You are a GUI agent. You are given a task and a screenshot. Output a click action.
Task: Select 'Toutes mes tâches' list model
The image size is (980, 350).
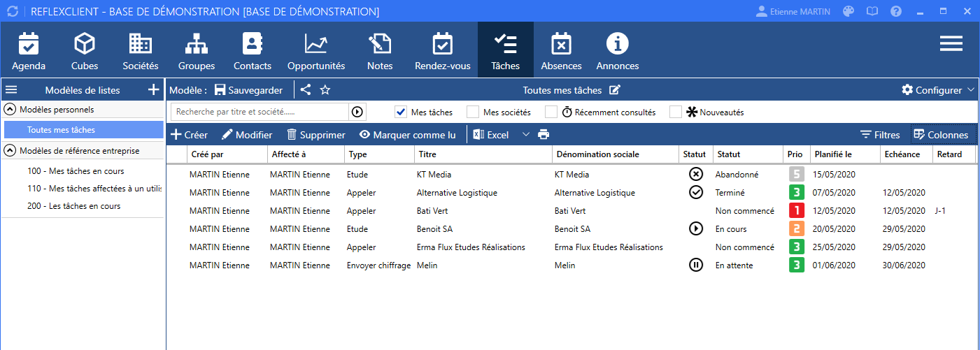coord(83,129)
